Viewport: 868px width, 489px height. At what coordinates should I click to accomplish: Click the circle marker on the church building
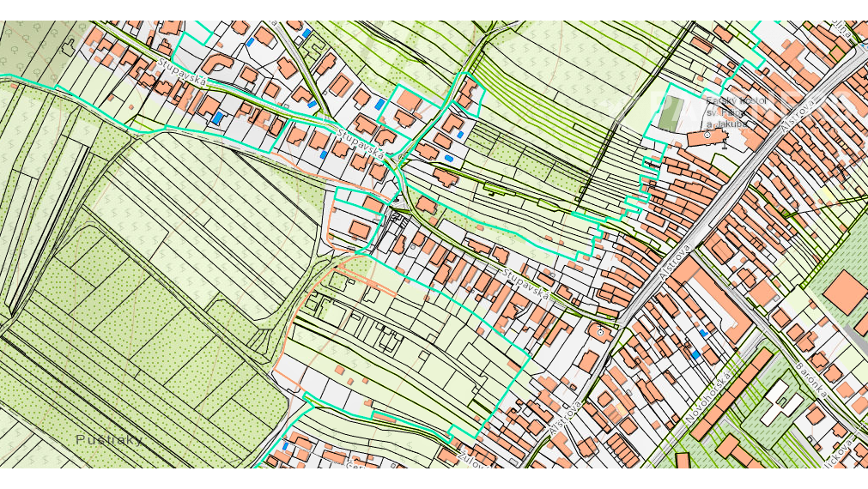pyautogui.click(x=707, y=135)
